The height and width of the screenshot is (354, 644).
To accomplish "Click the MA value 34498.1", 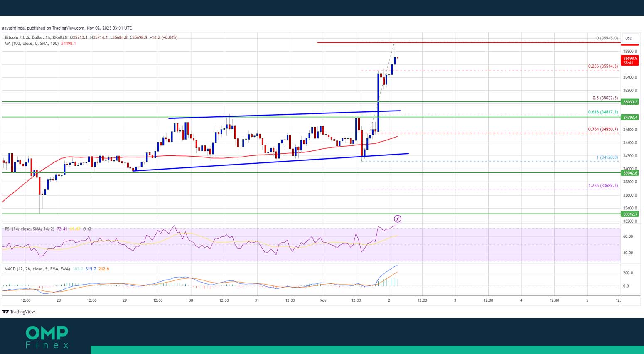I will [x=69, y=43].
